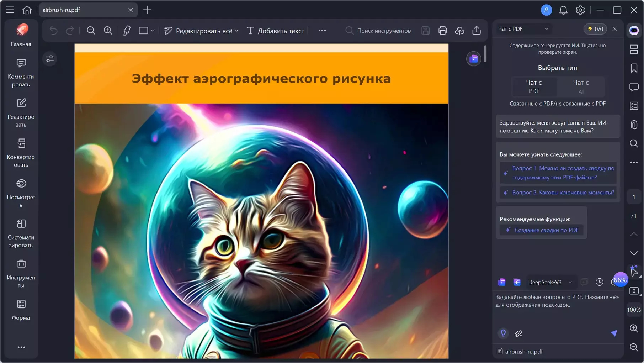Image resolution: width=644 pixels, height=363 pixels.
Task: Open the Комментировать tab in sidebar
Action: pyautogui.click(x=21, y=73)
